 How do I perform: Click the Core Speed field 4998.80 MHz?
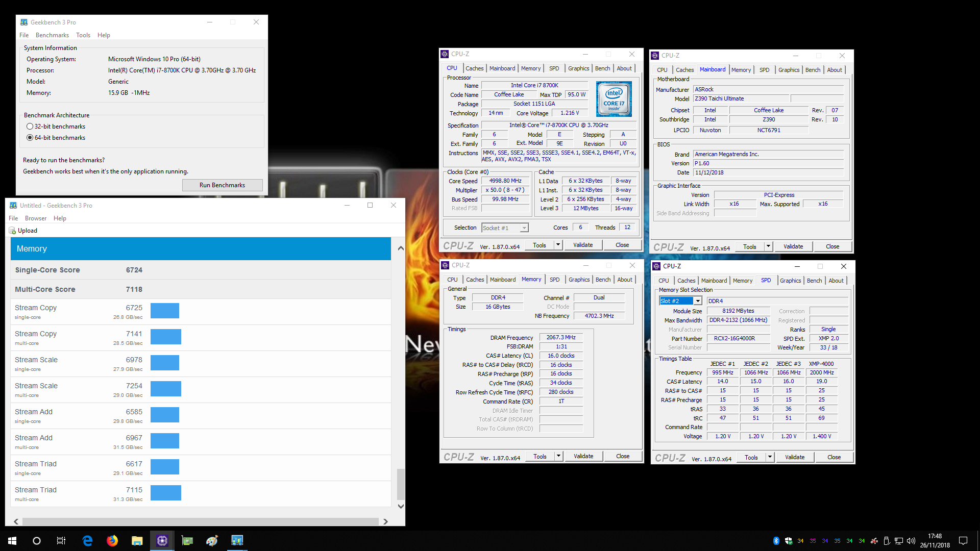[x=505, y=181]
